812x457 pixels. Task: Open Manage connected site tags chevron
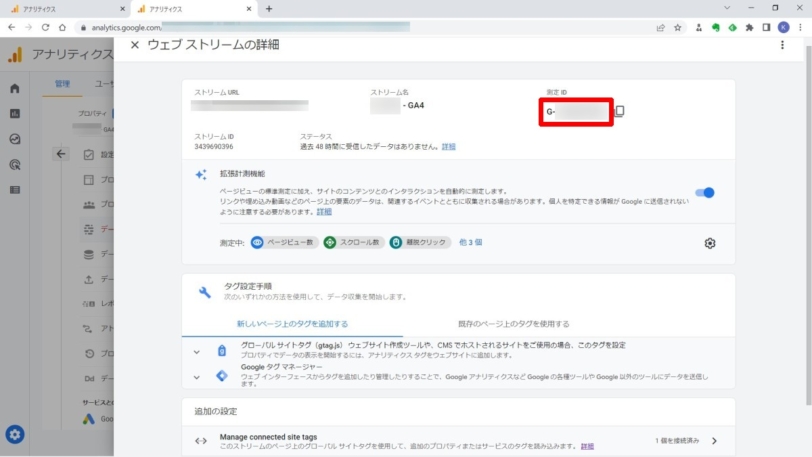tap(714, 441)
